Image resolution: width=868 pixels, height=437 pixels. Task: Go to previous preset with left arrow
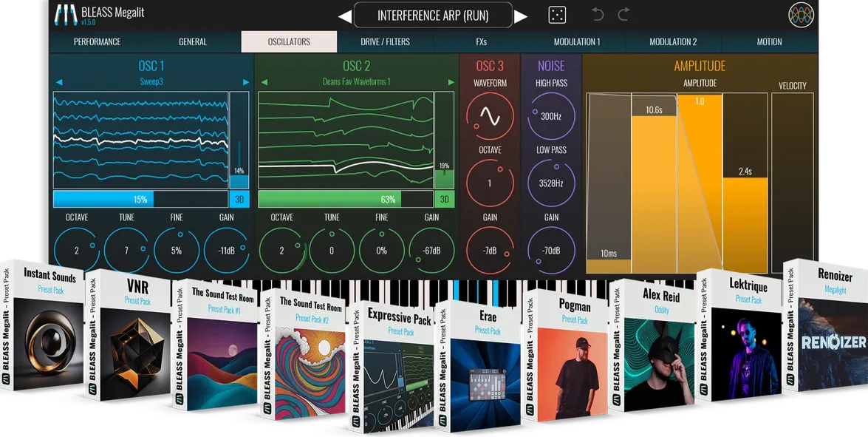(x=344, y=16)
